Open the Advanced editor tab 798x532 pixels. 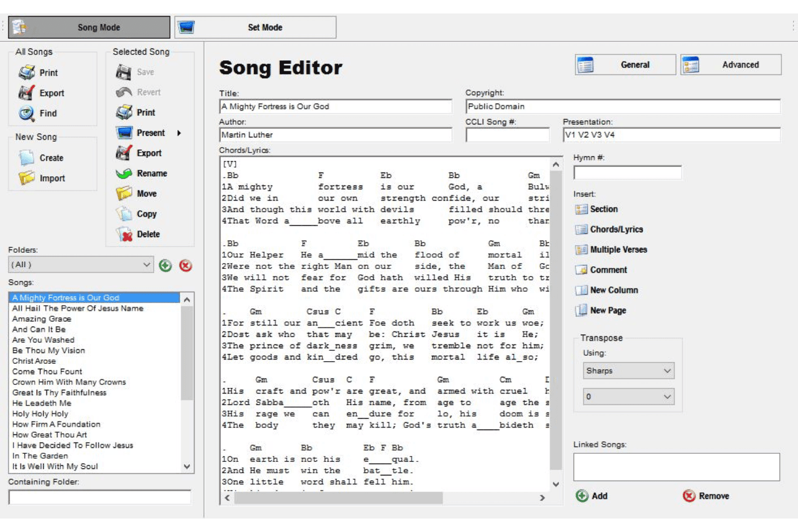(731, 65)
